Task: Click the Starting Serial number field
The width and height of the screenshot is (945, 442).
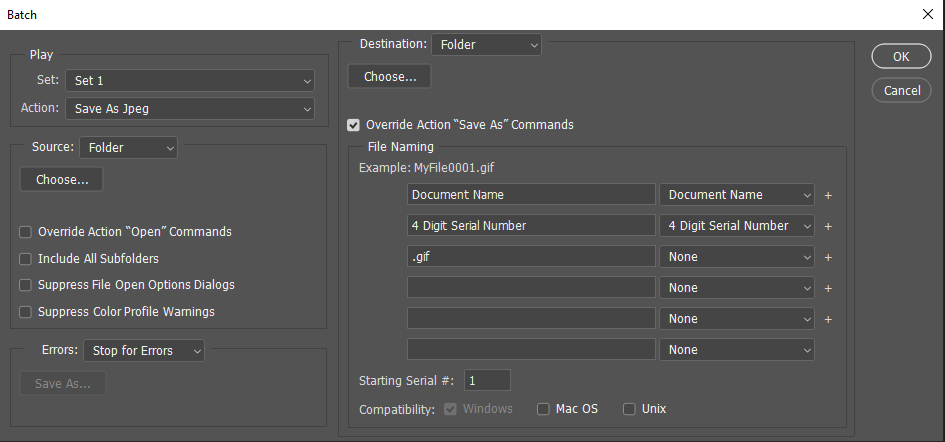Action: pyautogui.click(x=487, y=380)
